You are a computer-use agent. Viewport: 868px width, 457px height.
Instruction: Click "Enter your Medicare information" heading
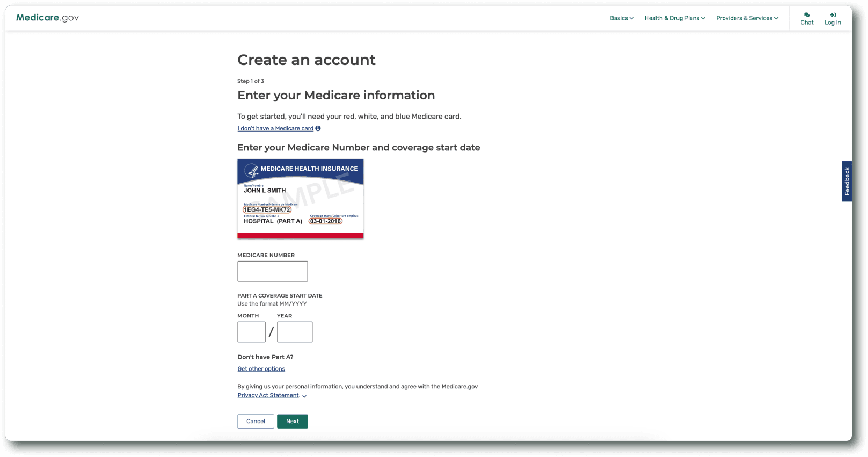336,96
